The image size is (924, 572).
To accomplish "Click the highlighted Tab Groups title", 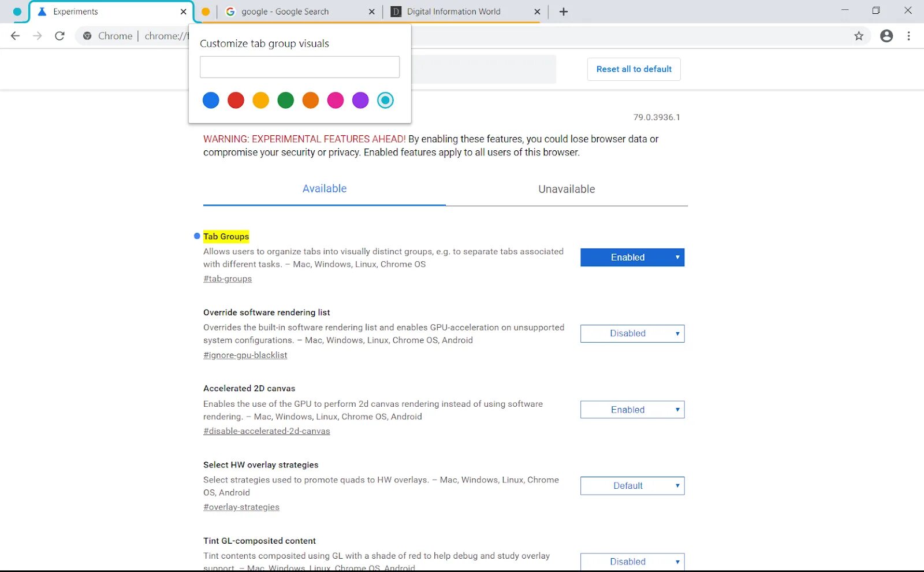I will [226, 236].
